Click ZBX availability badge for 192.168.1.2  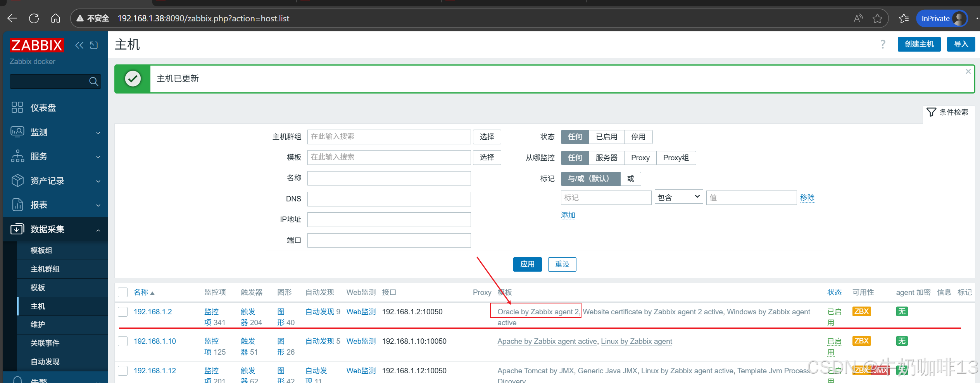[x=861, y=311]
